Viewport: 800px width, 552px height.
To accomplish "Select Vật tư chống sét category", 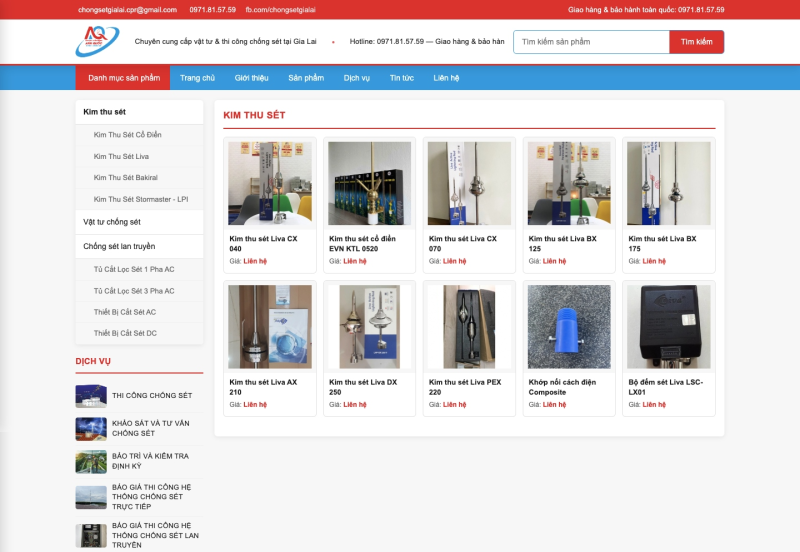I will pyautogui.click(x=139, y=222).
